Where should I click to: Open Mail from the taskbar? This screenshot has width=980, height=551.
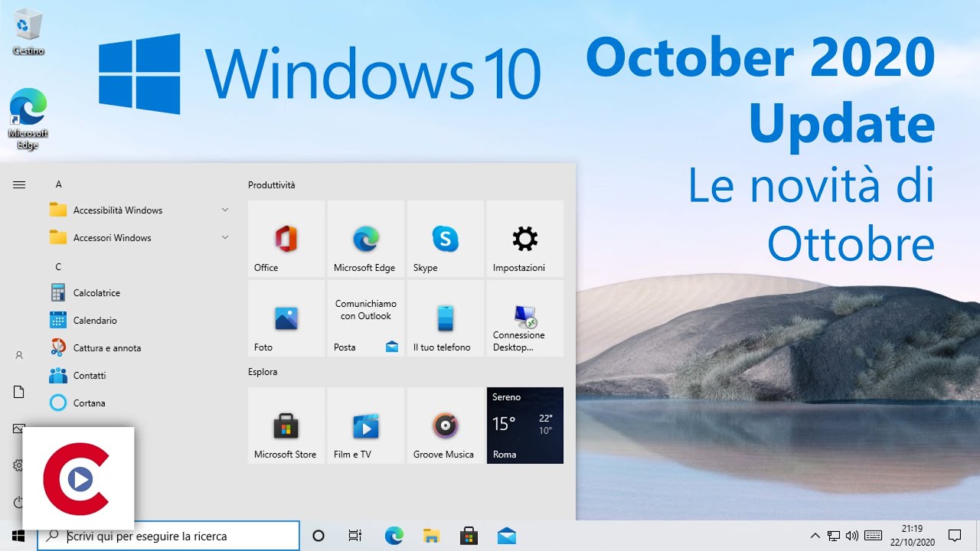click(506, 536)
